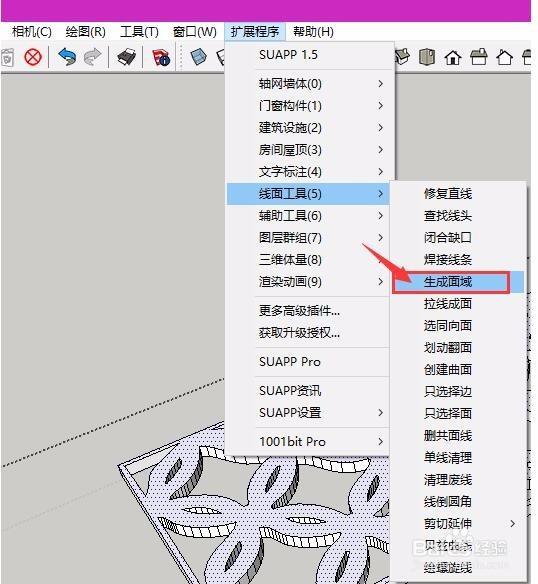Click 更多高级插件... entry
The width and height of the screenshot is (538, 584).
point(308,310)
